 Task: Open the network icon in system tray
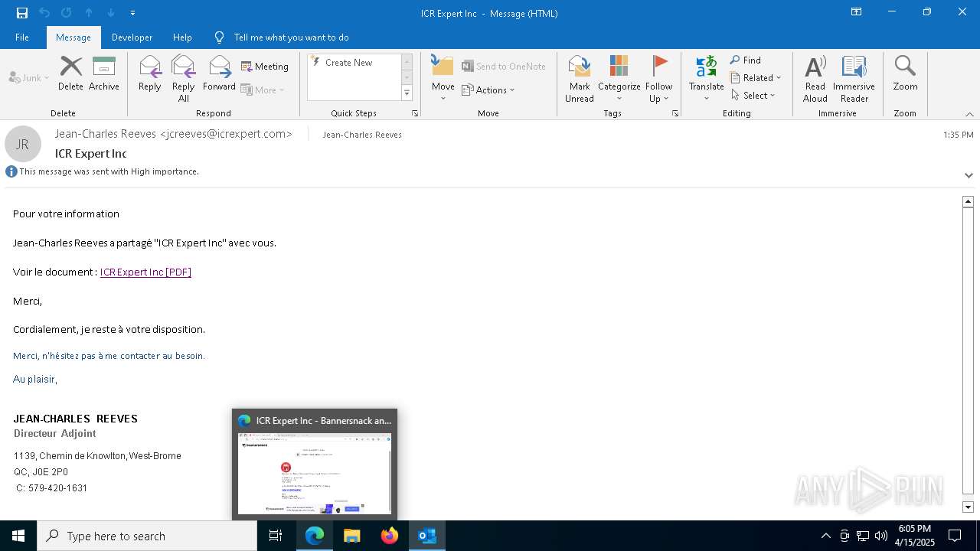coord(863,536)
